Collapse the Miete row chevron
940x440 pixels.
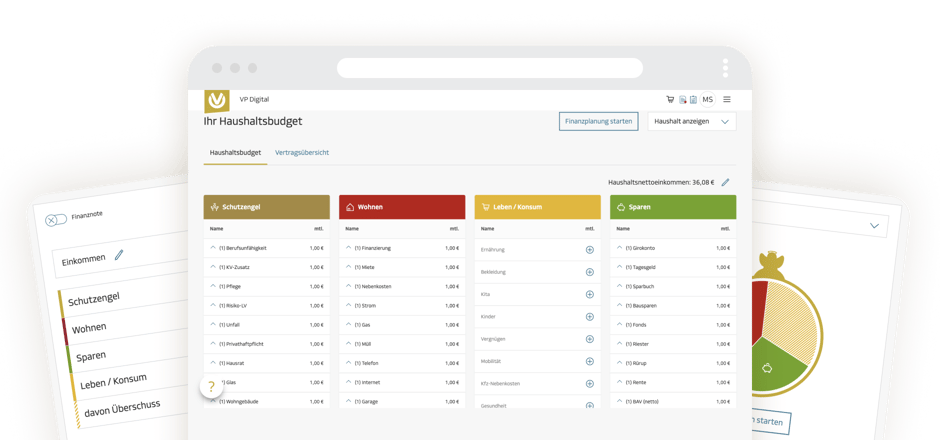348,267
